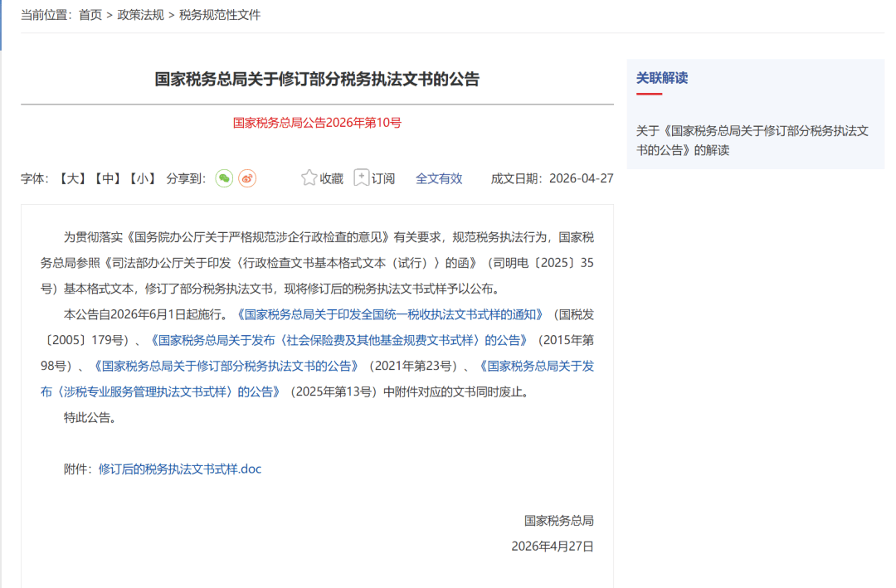Set font size to 小

pos(143,179)
